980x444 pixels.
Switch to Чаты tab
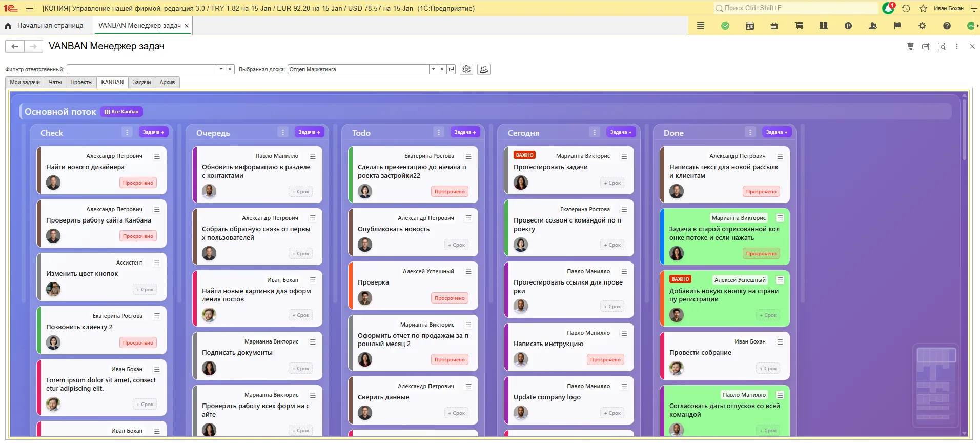click(55, 82)
